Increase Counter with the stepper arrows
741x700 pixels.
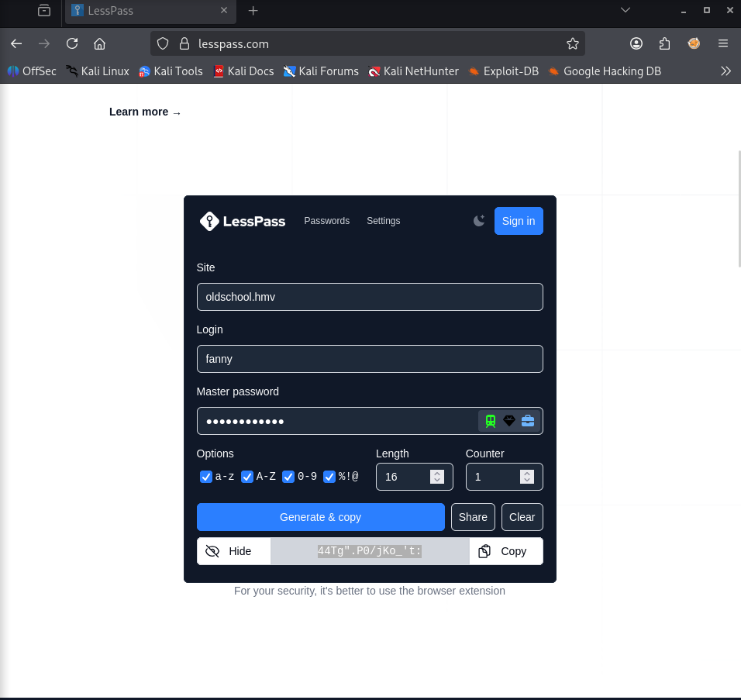coord(527,473)
